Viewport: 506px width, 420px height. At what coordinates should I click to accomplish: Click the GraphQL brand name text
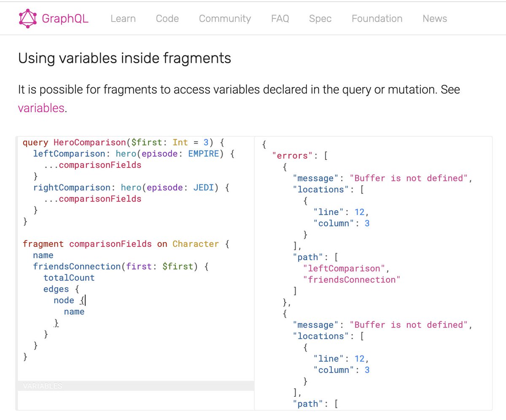coord(65,19)
